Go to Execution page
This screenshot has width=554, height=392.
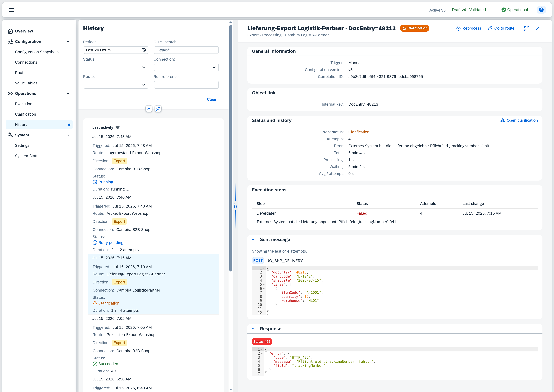click(x=39, y=104)
